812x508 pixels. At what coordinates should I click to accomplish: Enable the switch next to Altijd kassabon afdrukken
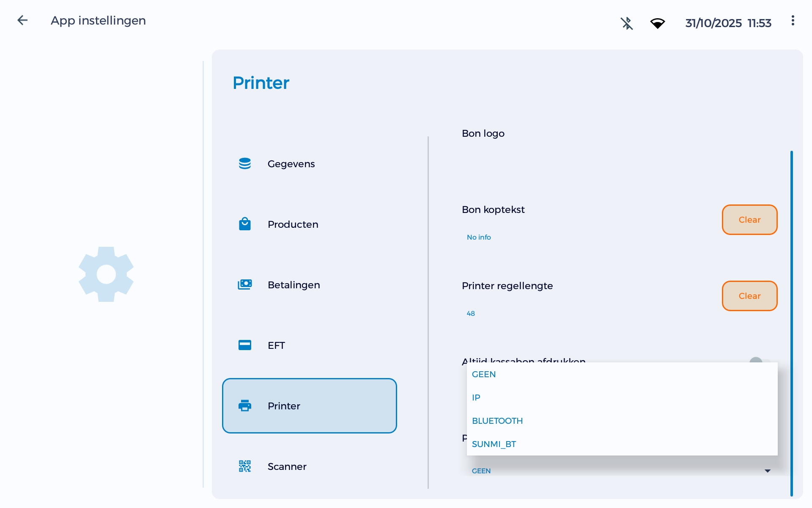[x=756, y=363]
